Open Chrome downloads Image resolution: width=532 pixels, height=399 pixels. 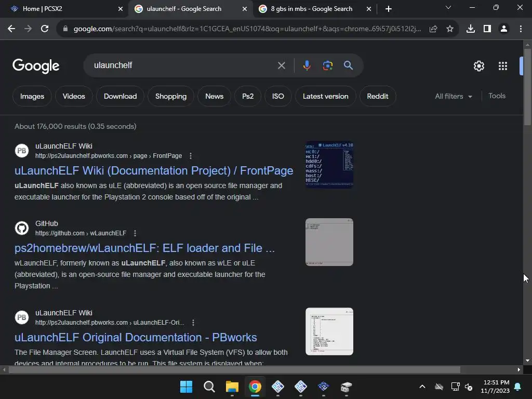click(x=471, y=29)
